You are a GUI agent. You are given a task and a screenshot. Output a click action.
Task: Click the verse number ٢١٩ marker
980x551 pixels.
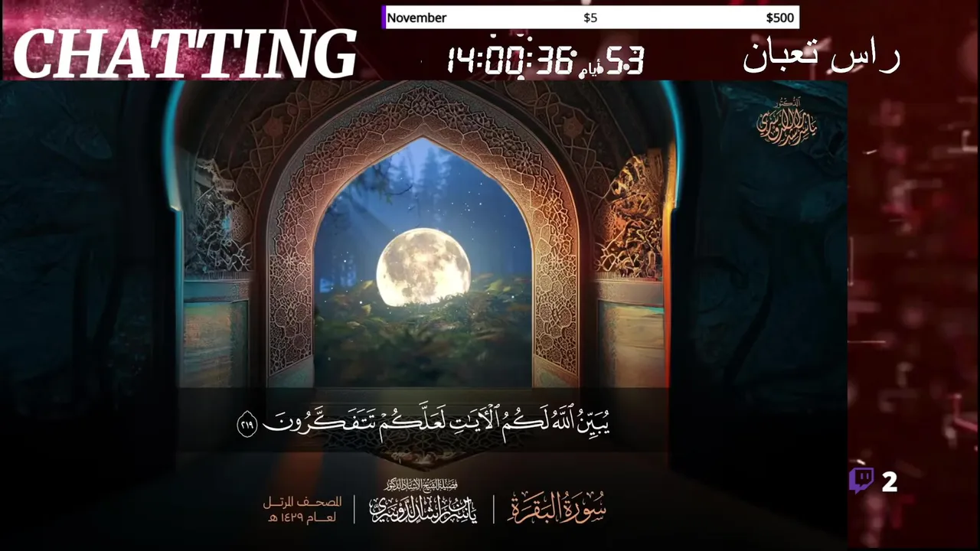tap(247, 425)
